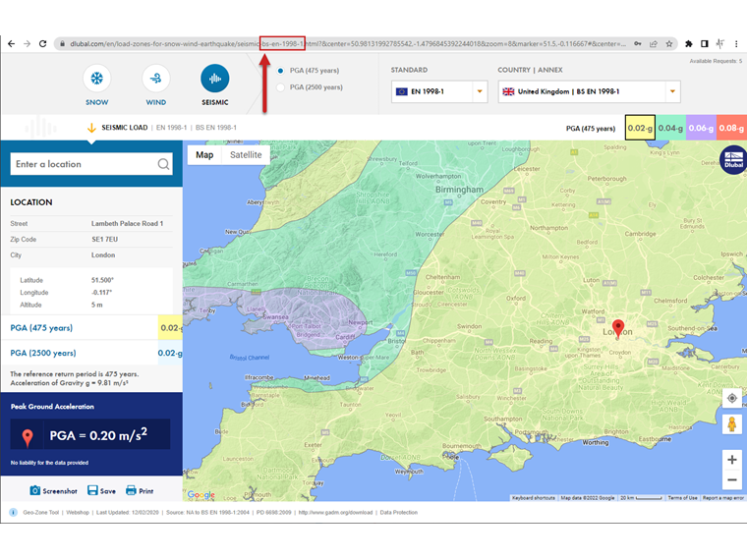This screenshot has width=747, height=560.
Task: Center map on my location icon
Action: 732,398
